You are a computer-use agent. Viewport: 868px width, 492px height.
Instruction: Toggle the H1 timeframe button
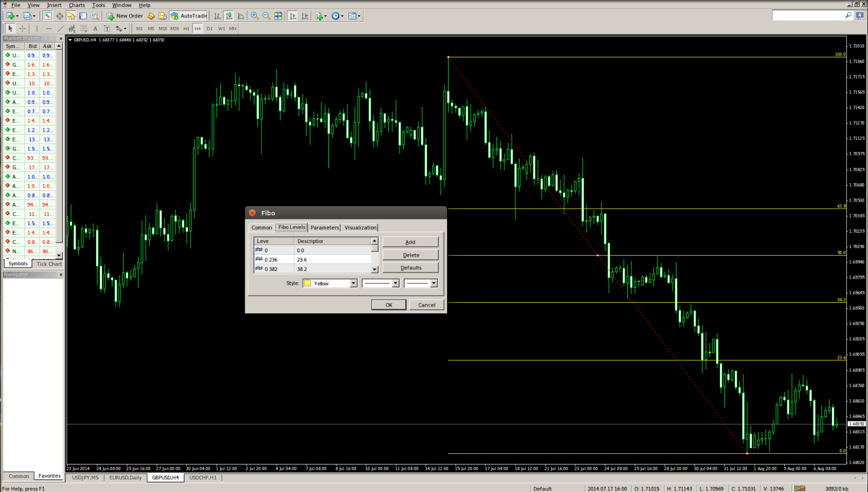click(186, 29)
